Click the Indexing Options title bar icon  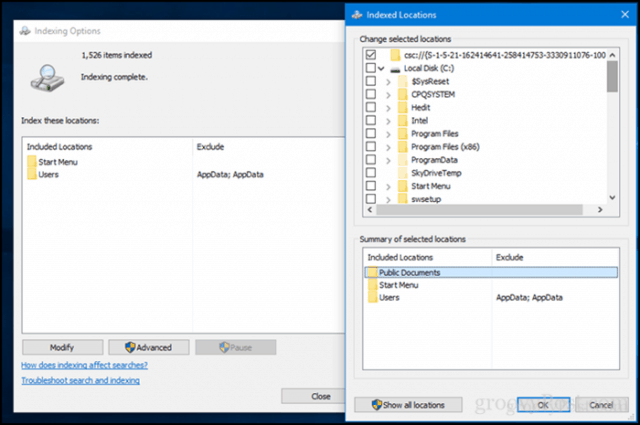pyautogui.click(x=25, y=31)
